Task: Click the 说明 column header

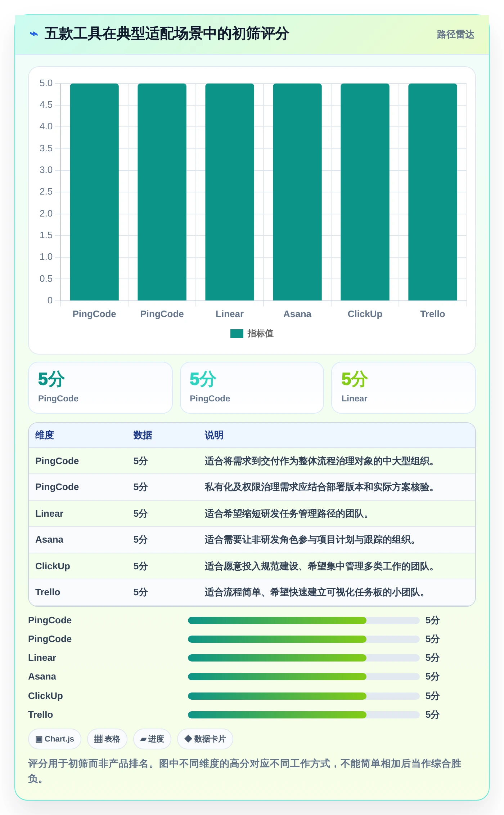Action: [x=214, y=435]
